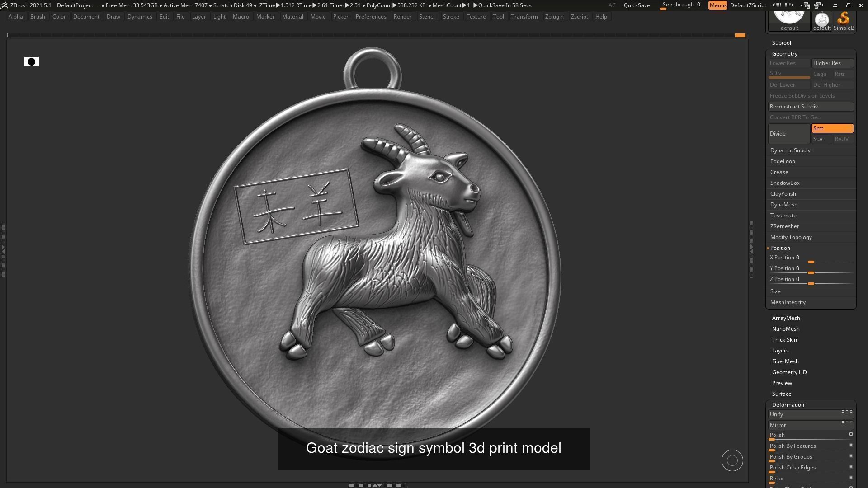This screenshot has height=488, width=868.
Task: Open the Stroke menu
Action: [x=451, y=17]
